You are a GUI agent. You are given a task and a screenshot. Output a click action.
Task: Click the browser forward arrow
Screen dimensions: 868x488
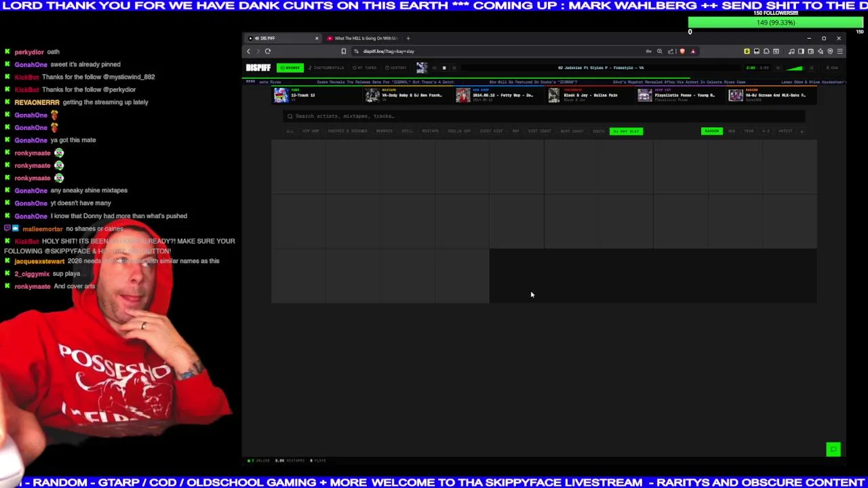258,52
